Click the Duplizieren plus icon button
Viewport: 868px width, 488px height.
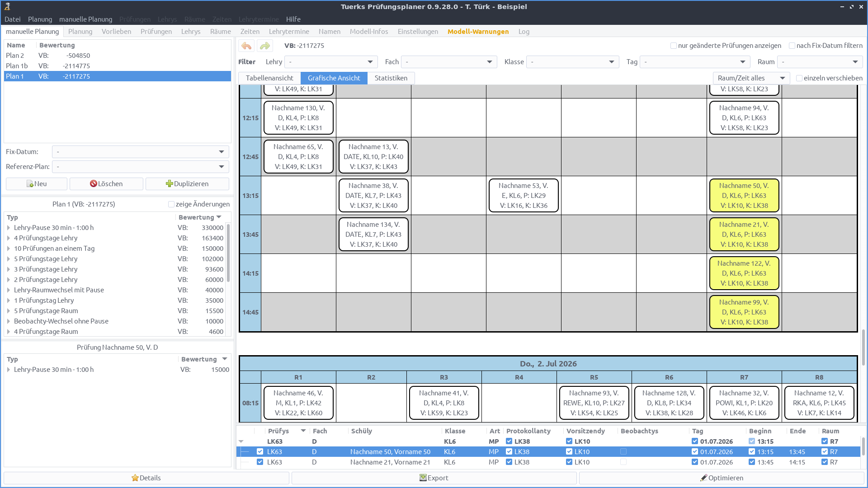(187, 184)
